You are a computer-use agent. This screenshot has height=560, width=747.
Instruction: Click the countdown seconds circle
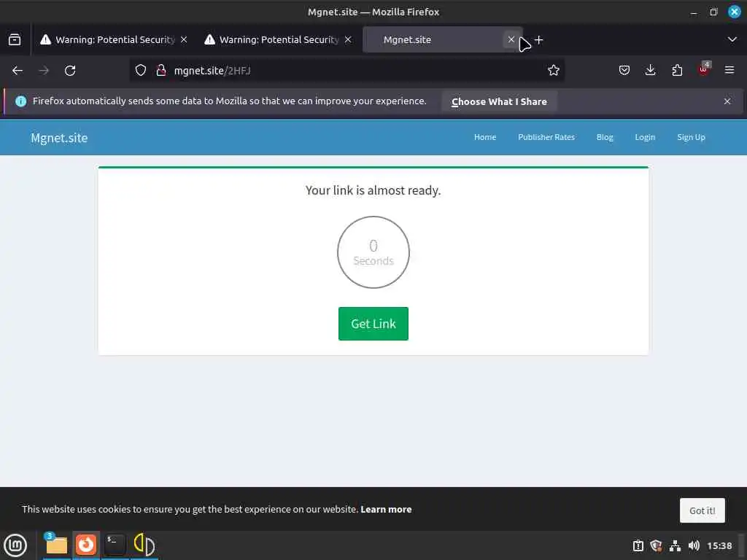(x=373, y=252)
